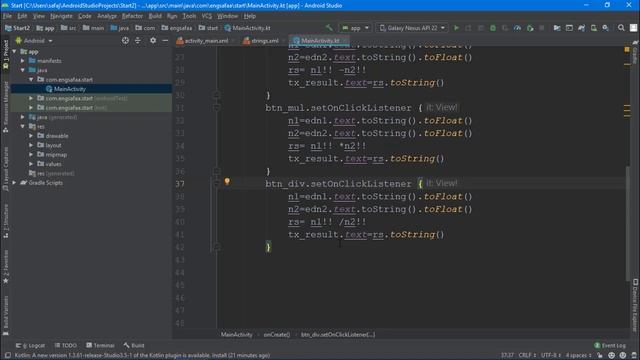Open the Android view selector dropdown
The image size is (640, 360).
tap(34, 41)
